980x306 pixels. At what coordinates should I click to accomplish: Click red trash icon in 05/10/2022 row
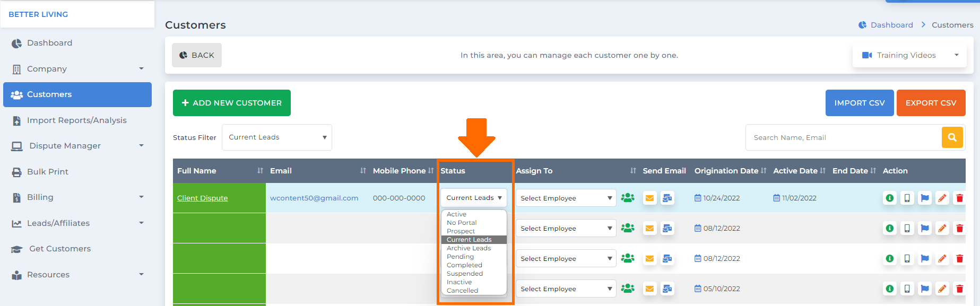pyautogui.click(x=959, y=288)
